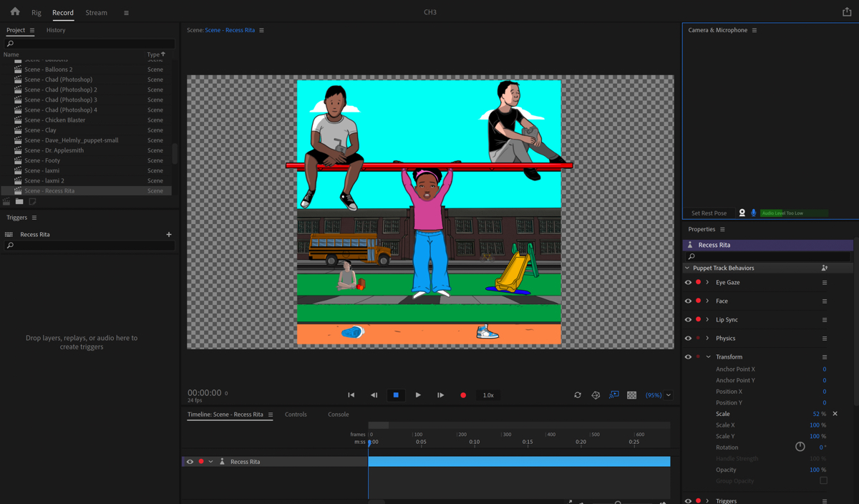Switch to the Controls tab
The width and height of the screenshot is (859, 504).
(x=296, y=415)
